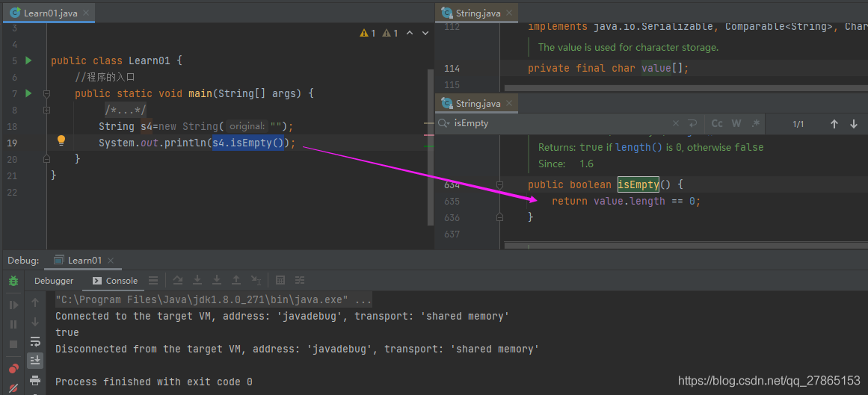Click the upper String.java horizontal scrollbar
Screen dimensions: 868x395
(686, 89)
